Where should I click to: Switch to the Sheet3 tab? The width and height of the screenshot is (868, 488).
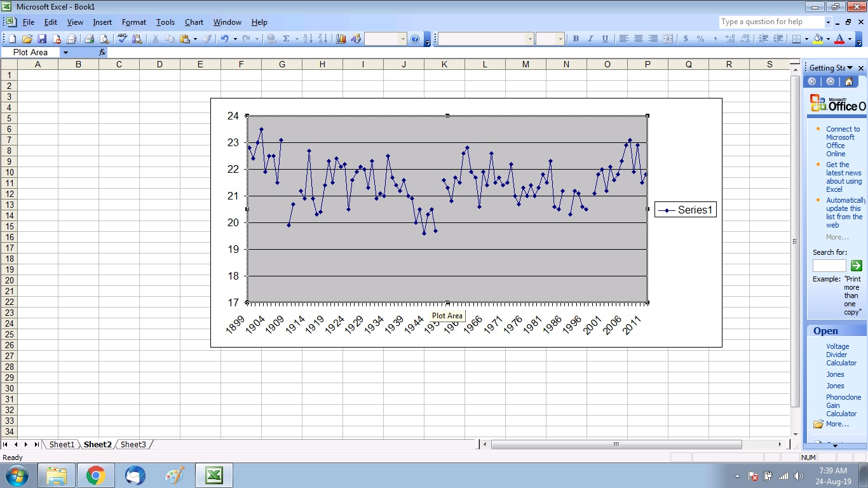coord(133,445)
